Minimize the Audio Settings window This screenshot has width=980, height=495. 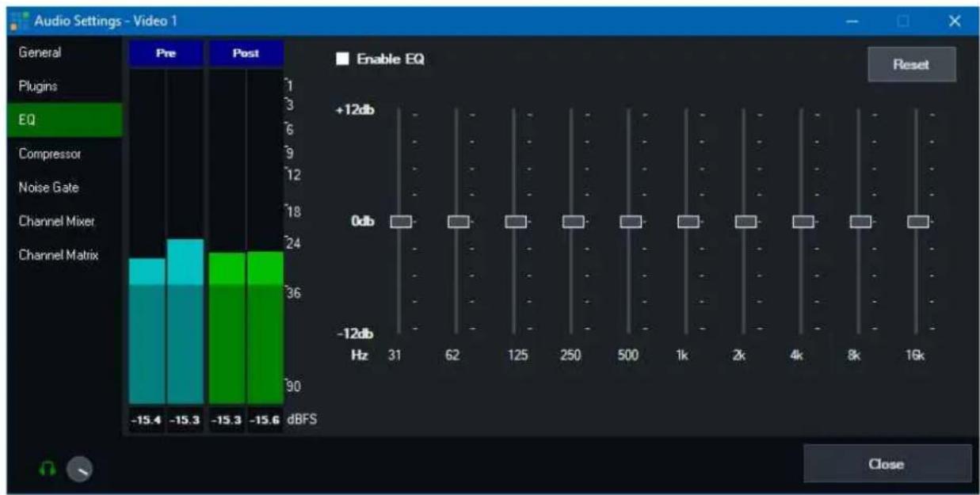pyautogui.click(x=852, y=21)
